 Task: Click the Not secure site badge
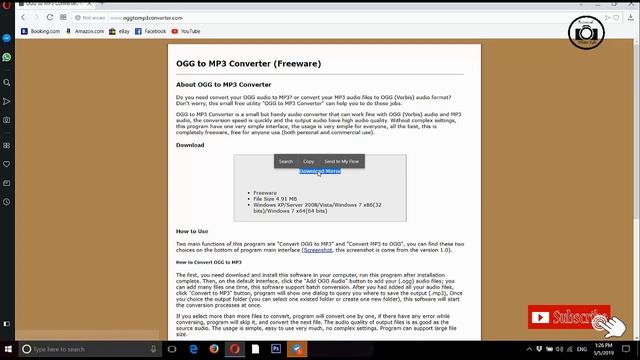pyautogui.click(x=90, y=18)
